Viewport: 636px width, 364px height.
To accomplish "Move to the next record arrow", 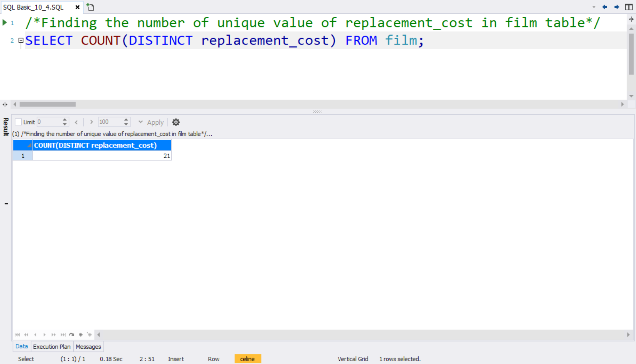I will pos(45,334).
